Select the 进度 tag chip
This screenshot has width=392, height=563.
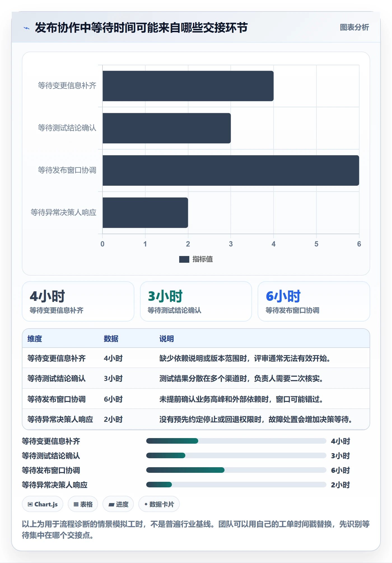[118, 504]
